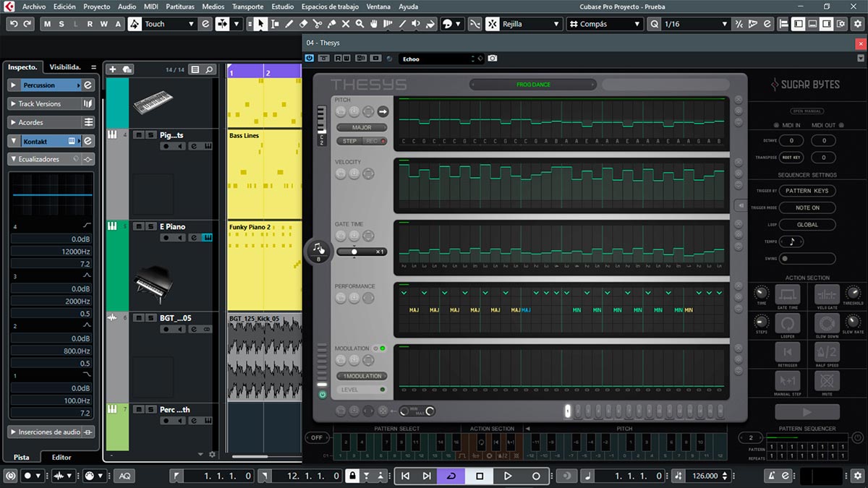Click the Velo Gate action icon
The width and height of the screenshot is (868, 488).
(x=827, y=294)
